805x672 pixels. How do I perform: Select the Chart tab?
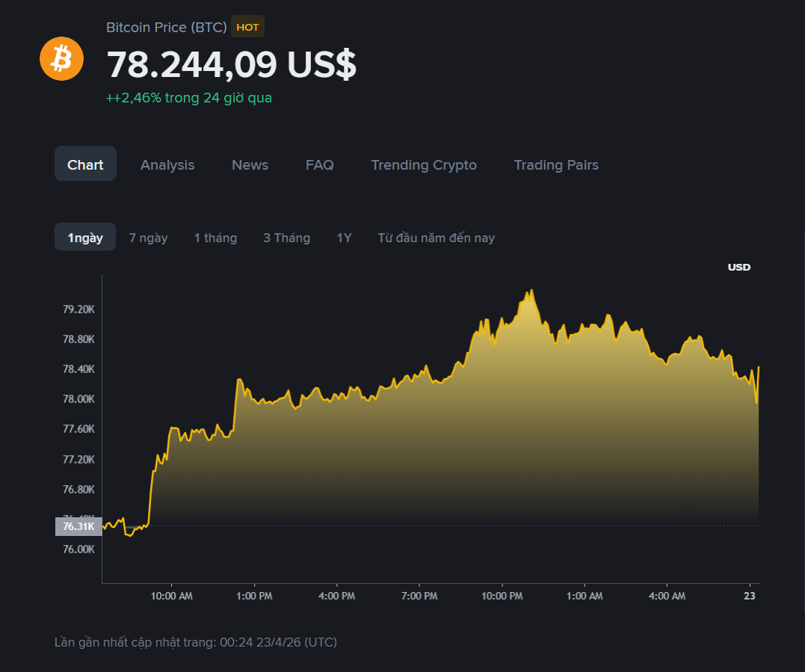click(85, 164)
